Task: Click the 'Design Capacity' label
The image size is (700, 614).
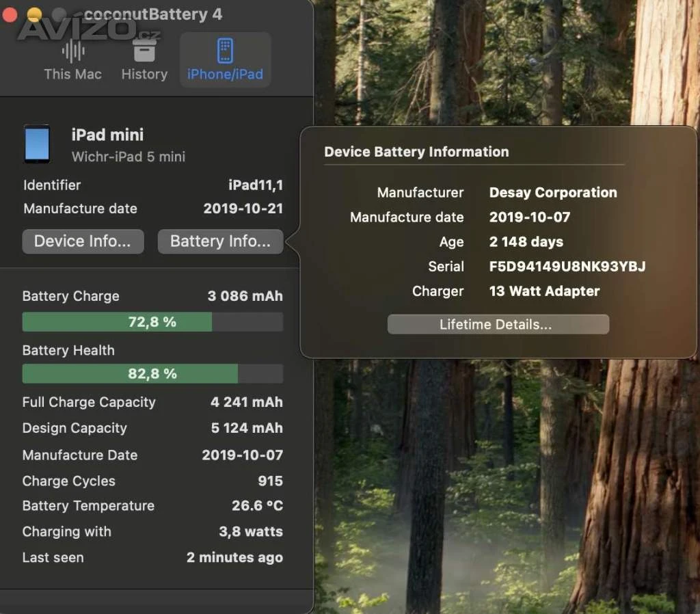Action: point(75,428)
